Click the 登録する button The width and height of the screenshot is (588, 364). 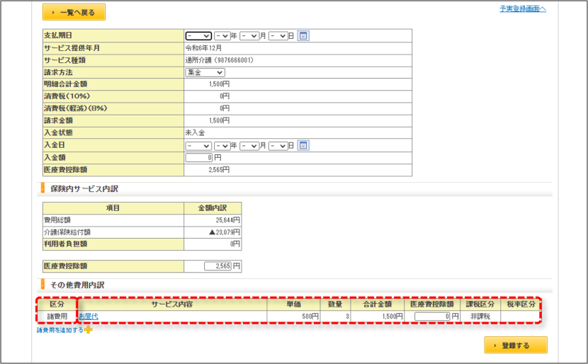[516, 346]
